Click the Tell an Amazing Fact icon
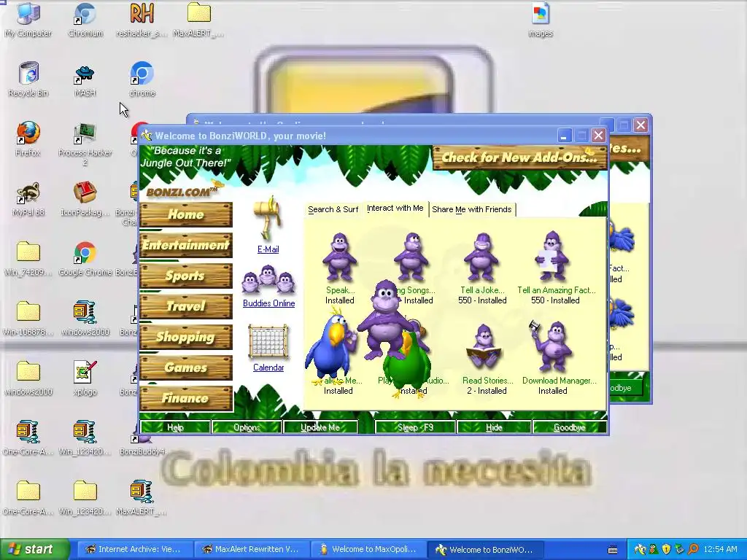Image resolution: width=747 pixels, height=560 pixels. click(x=553, y=256)
